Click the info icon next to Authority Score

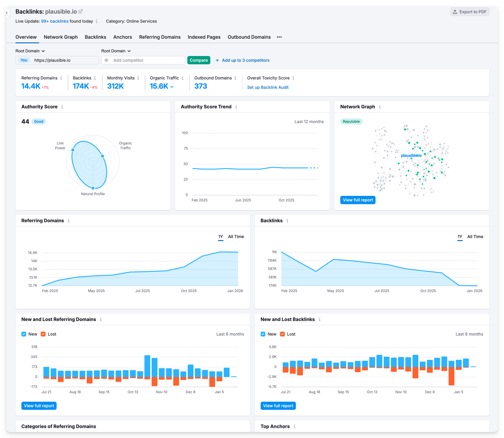point(62,107)
